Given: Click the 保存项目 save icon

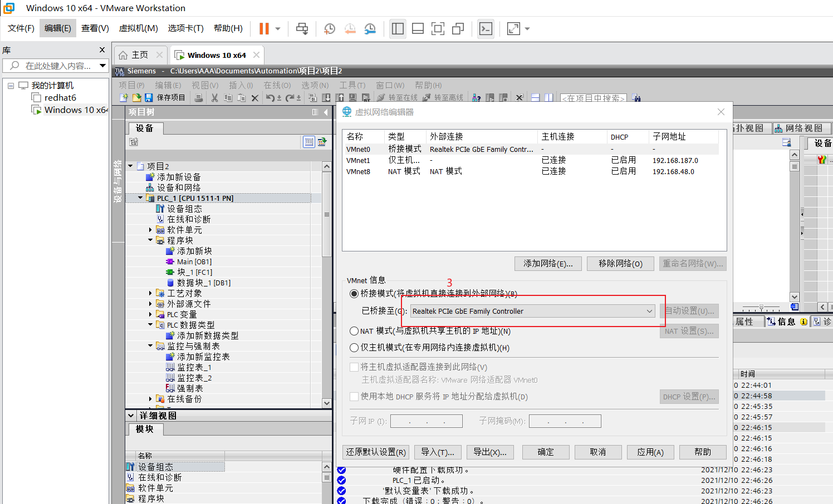Looking at the screenshot, I should [x=149, y=97].
